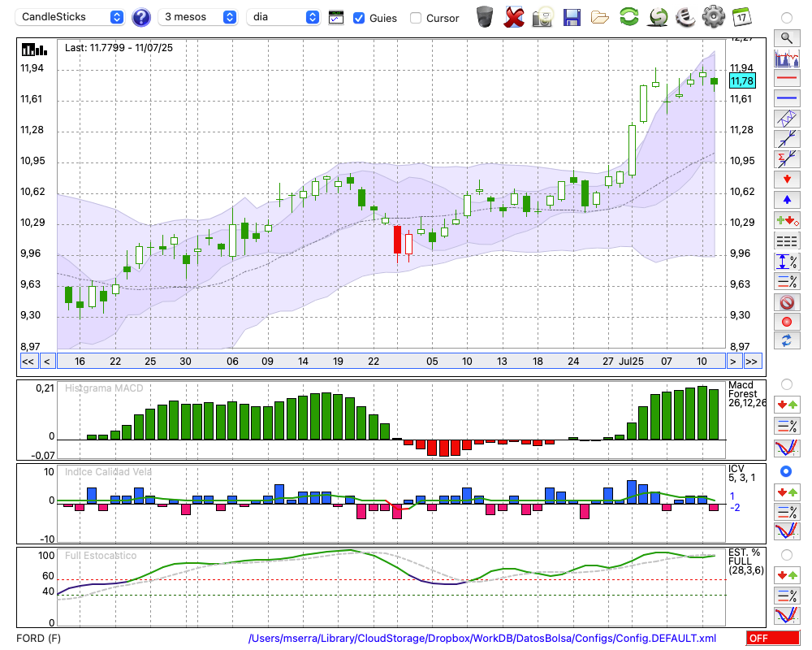812x650 pixels.
Task: Jump to the end with >> button
Action: click(x=753, y=362)
